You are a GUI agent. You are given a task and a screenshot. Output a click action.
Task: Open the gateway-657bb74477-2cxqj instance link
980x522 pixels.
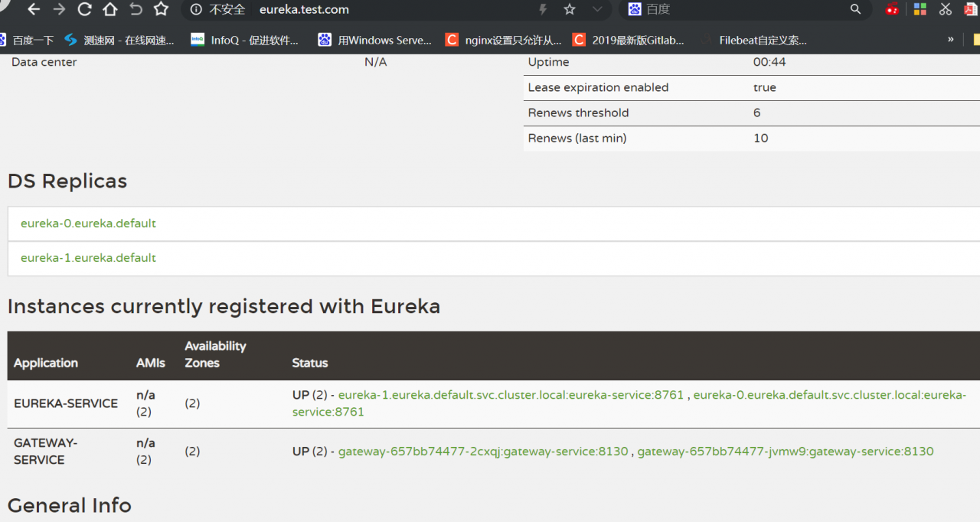pyautogui.click(x=483, y=452)
